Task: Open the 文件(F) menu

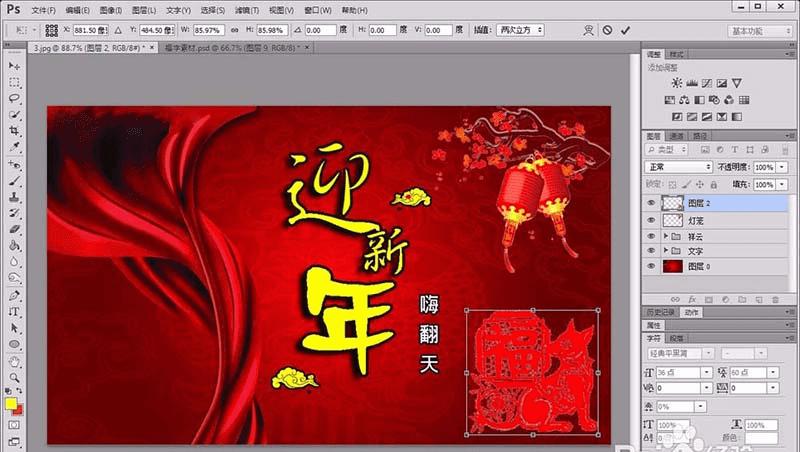Action: pyautogui.click(x=43, y=10)
